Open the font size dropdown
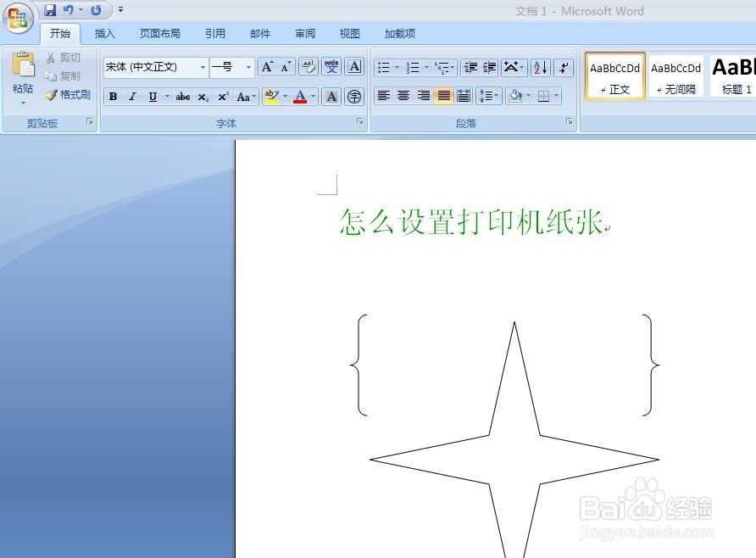756x558 pixels. pyautogui.click(x=248, y=67)
